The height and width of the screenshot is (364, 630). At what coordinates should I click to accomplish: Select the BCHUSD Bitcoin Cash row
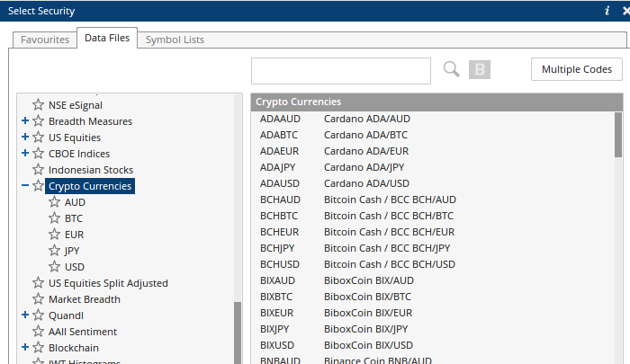tap(433, 264)
